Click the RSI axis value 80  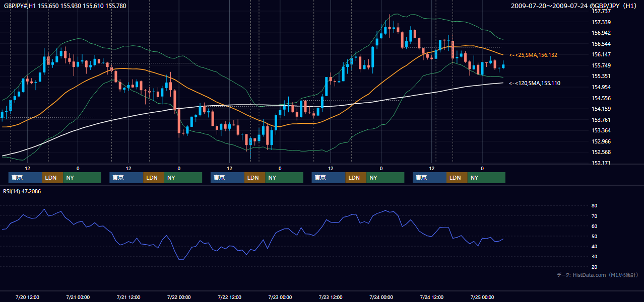coord(595,206)
